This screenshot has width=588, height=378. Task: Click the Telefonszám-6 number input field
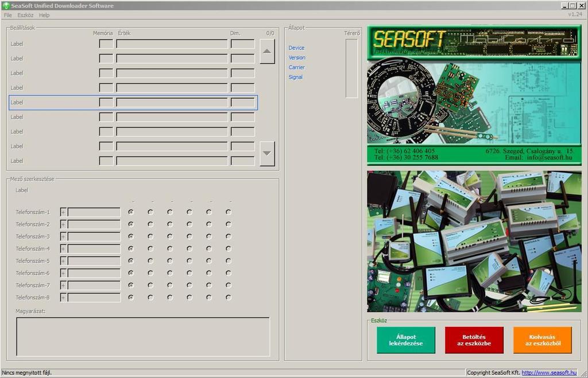coord(94,273)
